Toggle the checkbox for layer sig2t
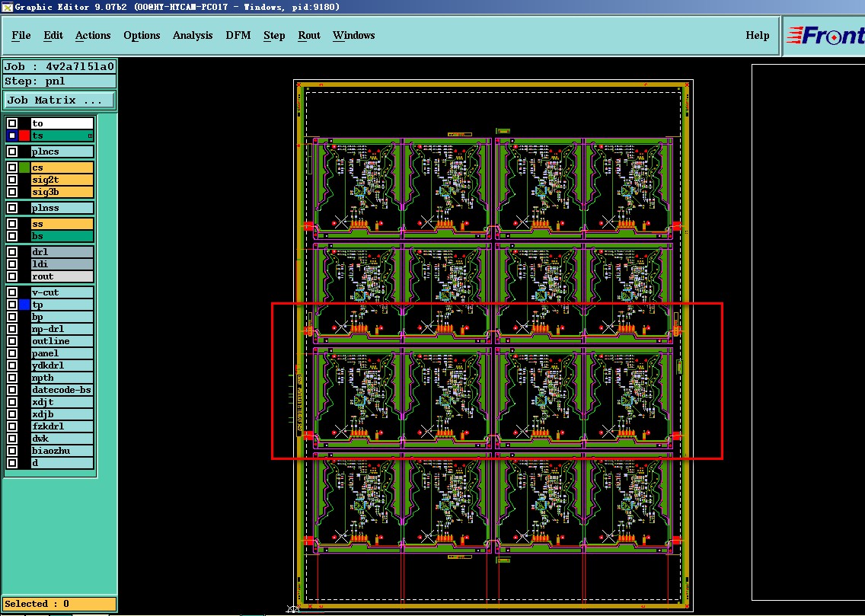Viewport: 865px width, 616px height. [x=12, y=180]
